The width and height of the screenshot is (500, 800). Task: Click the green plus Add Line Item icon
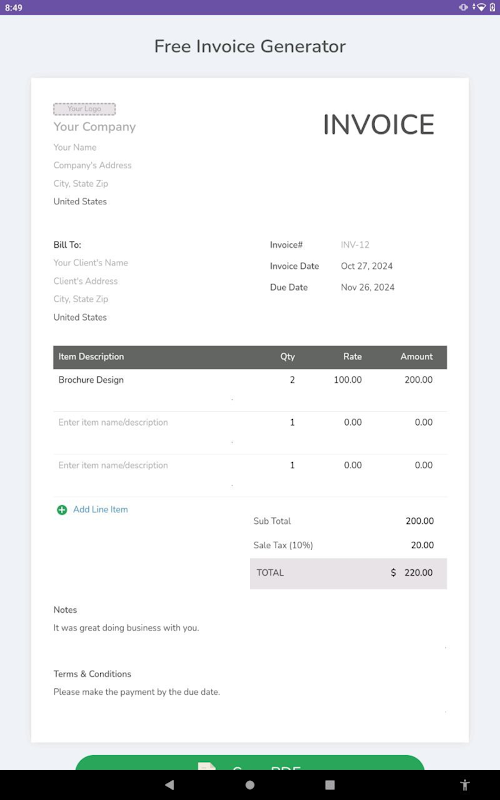pyautogui.click(x=62, y=510)
